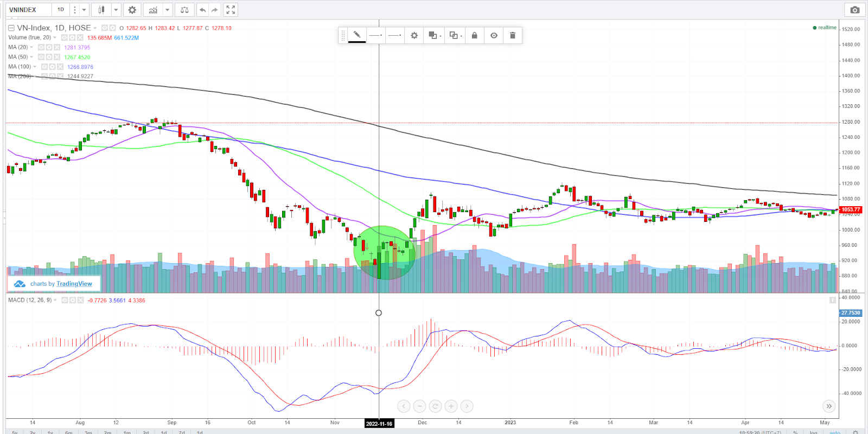Hide the MA (200) line

pyautogui.click(x=44, y=76)
